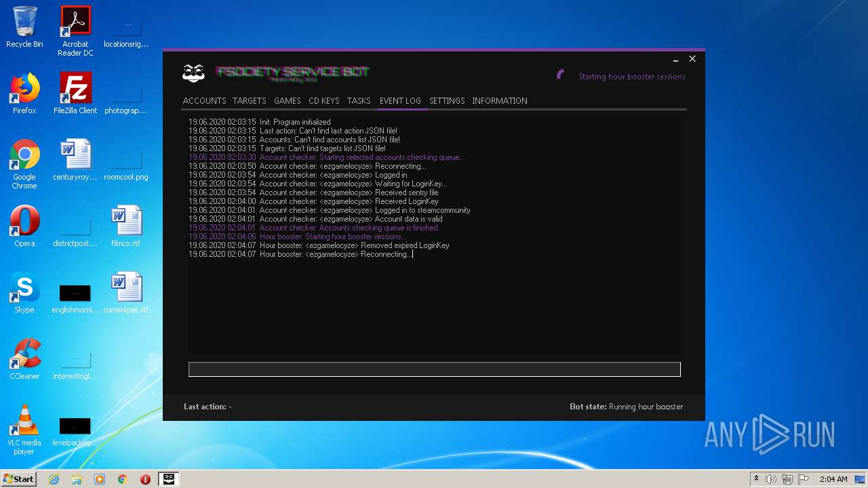This screenshot has height=488, width=868.
Task: Launch Chrome from the taskbar
Action: pyautogui.click(x=123, y=479)
